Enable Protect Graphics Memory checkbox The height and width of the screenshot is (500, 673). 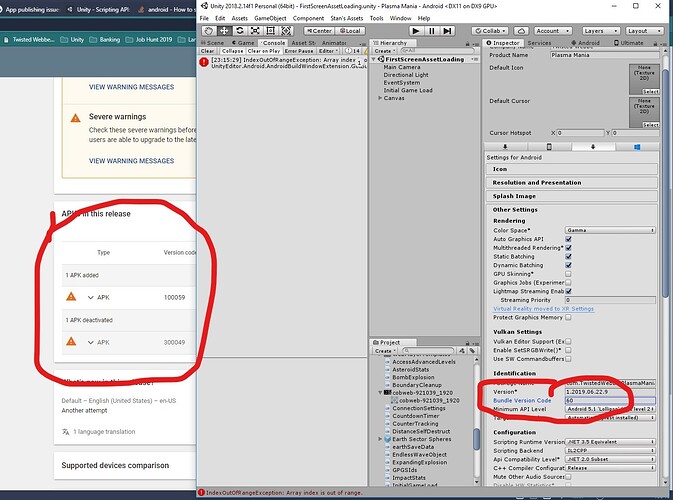[x=568, y=317]
